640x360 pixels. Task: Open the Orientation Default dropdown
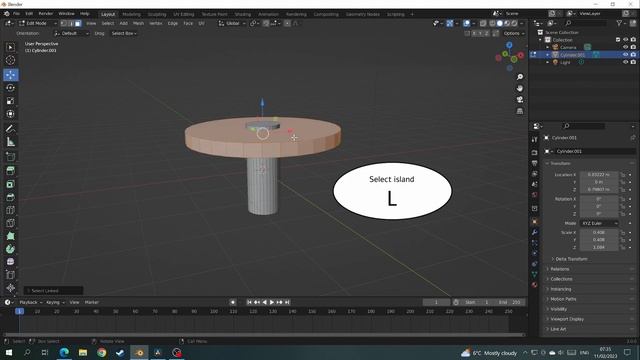point(71,33)
